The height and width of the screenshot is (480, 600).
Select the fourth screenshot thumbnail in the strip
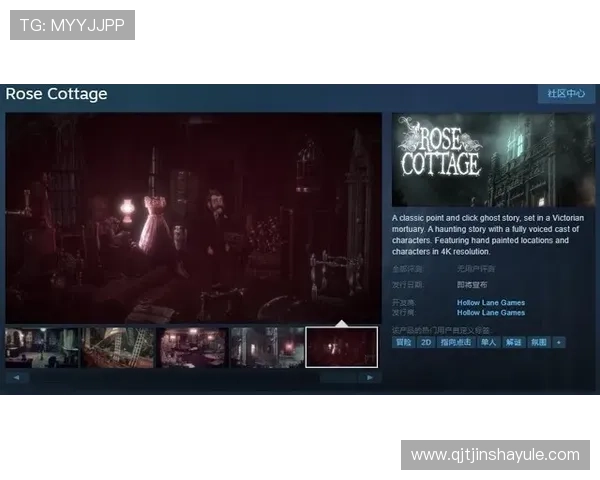coord(267,347)
